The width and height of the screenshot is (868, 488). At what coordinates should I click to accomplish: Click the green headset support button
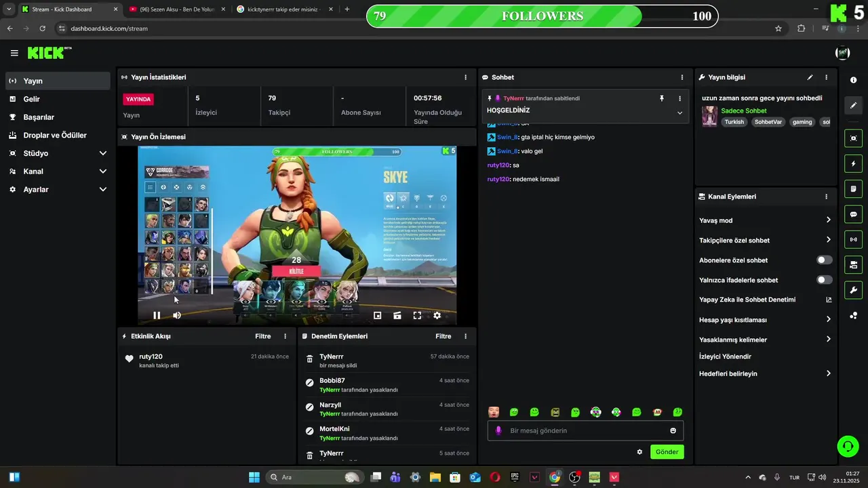pyautogui.click(x=848, y=445)
